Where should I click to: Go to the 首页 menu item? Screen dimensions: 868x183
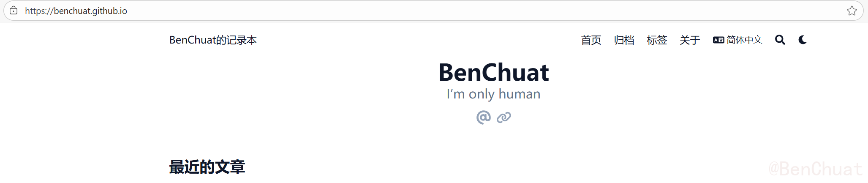(x=591, y=40)
